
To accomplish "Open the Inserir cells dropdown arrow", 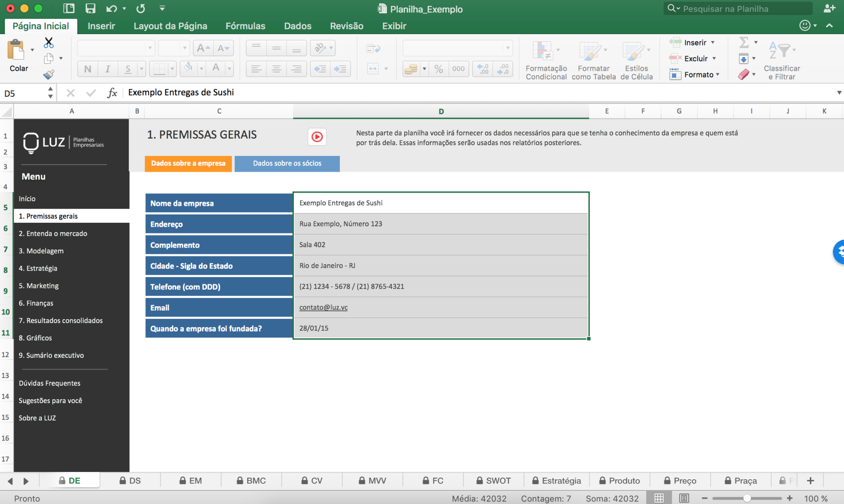I will (713, 43).
